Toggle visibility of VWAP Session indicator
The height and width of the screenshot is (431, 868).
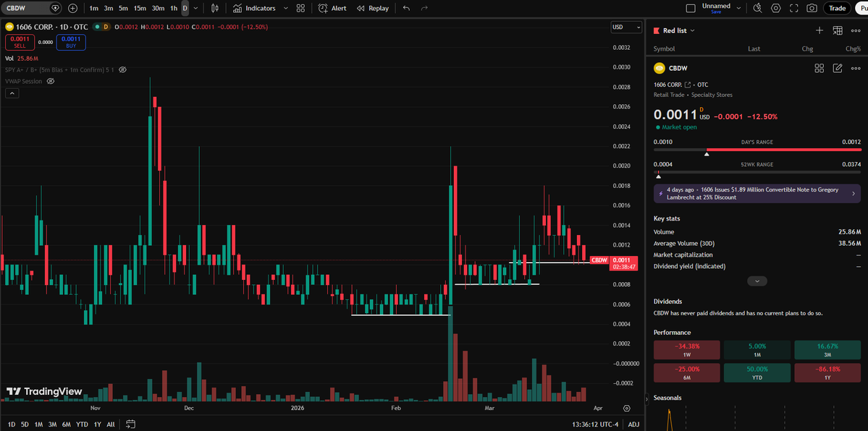(x=51, y=81)
